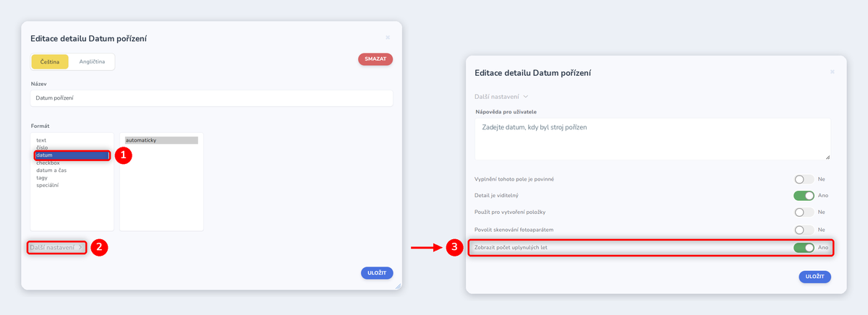Toggle 'Zobrazit počet uplynulých let' switch
This screenshot has height=315, width=868.
point(804,247)
